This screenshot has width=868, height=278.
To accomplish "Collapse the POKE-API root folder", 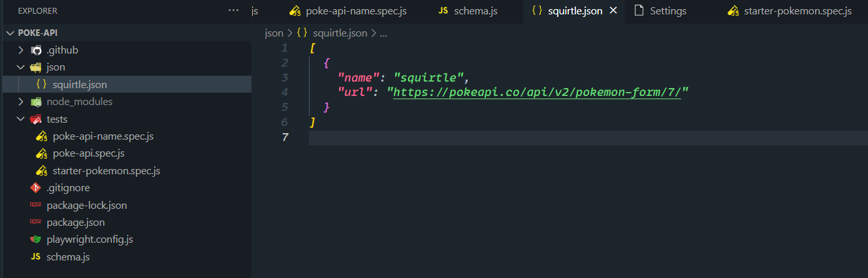I will (x=10, y=33).
